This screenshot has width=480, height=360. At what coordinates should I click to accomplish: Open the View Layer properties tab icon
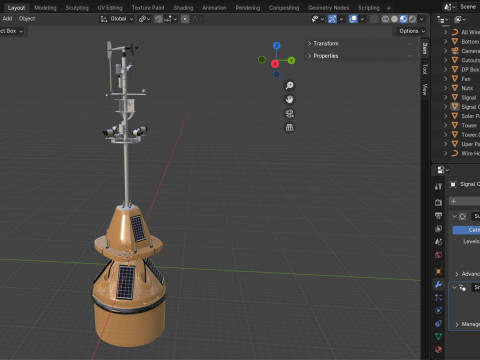438,229
